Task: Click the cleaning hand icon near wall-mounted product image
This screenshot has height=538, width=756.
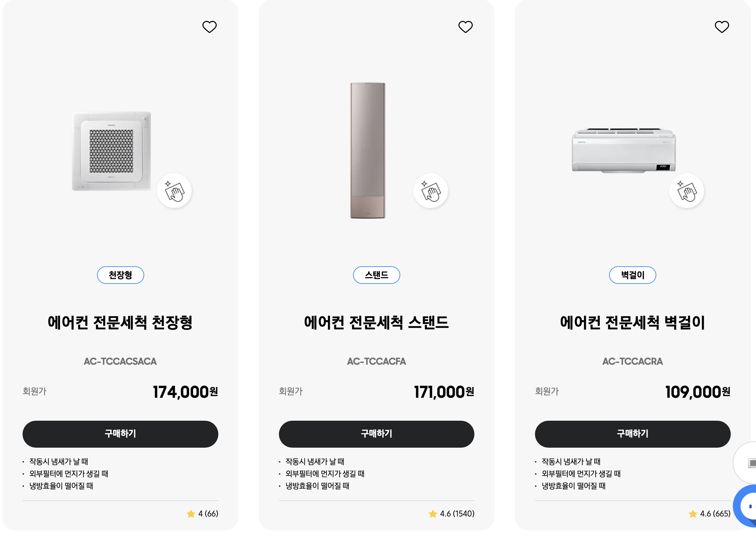Action: 687,190
